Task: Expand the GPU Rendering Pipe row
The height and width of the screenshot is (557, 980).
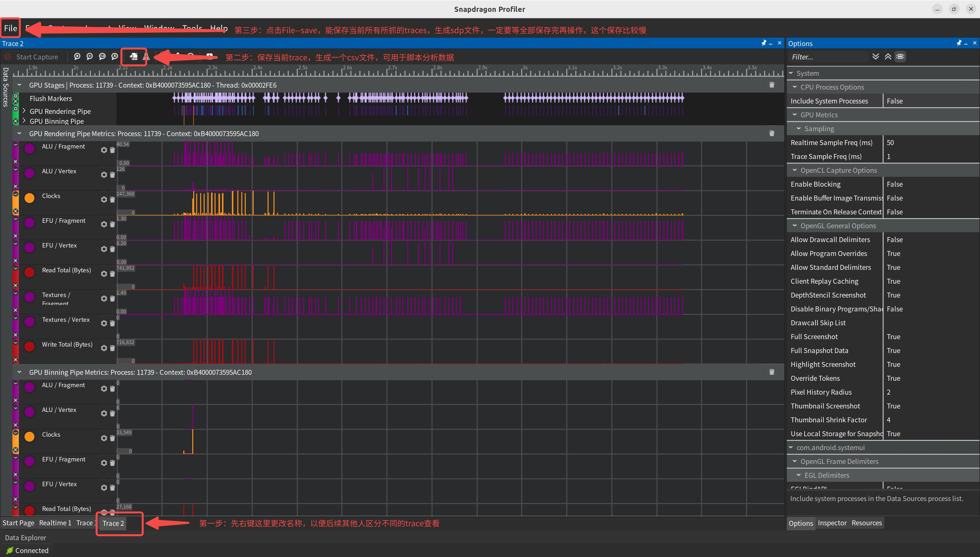Action: point(24,111)
